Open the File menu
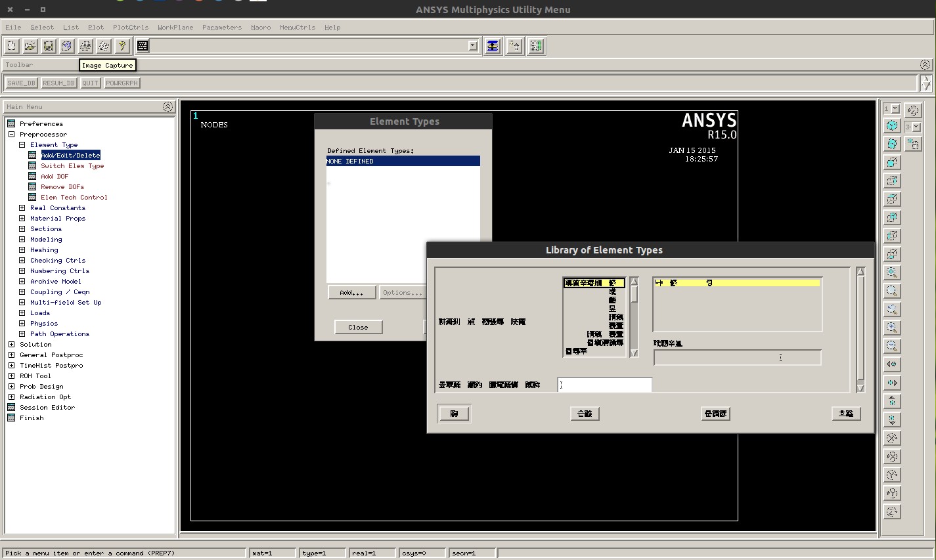This screenshot has width=936, height=560. 13,28
